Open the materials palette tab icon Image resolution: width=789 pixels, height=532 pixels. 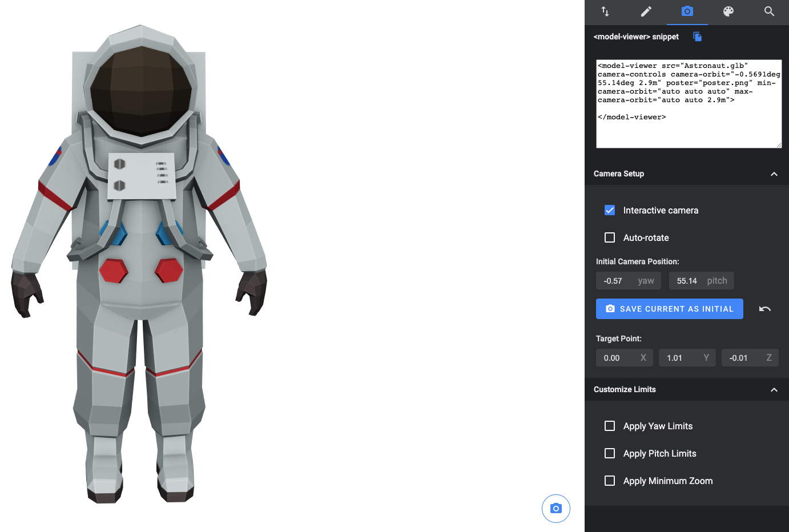click(x=728, y=11)
